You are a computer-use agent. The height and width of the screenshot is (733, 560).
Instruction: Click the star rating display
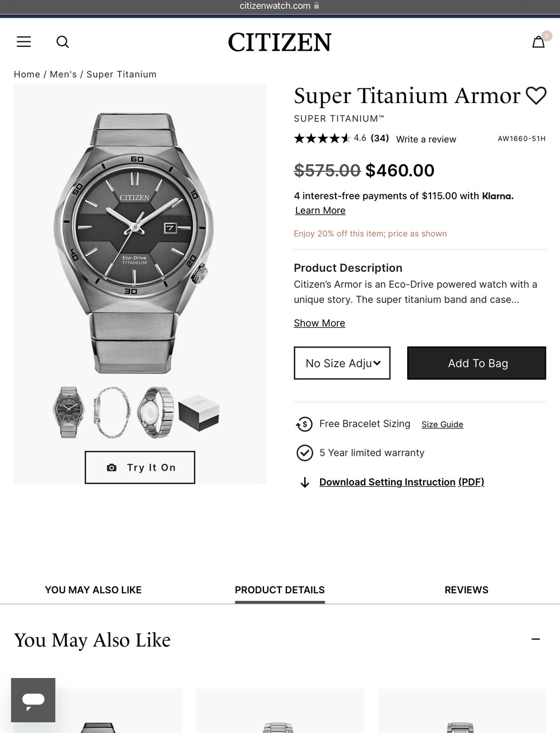point(322,138)
